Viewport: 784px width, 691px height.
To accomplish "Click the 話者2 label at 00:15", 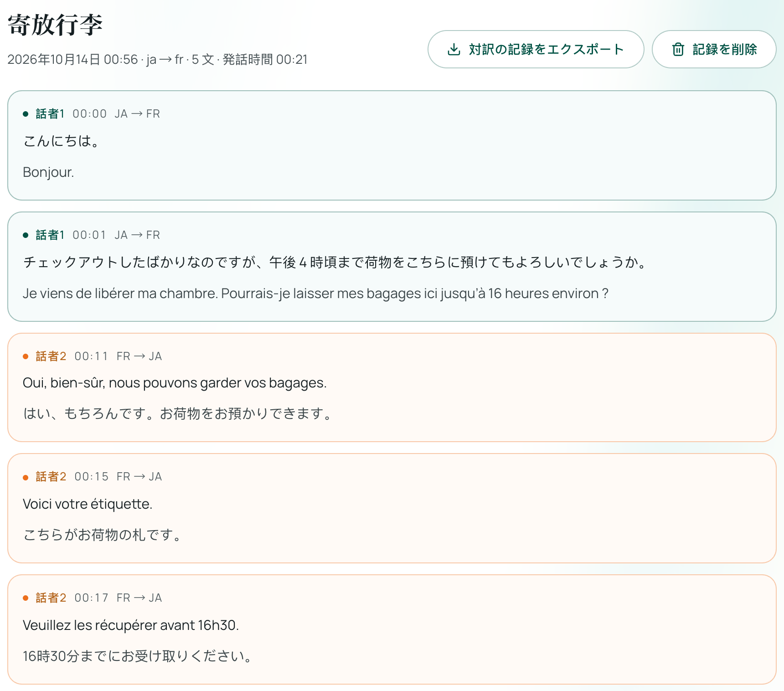I will (x=51, y=477).
